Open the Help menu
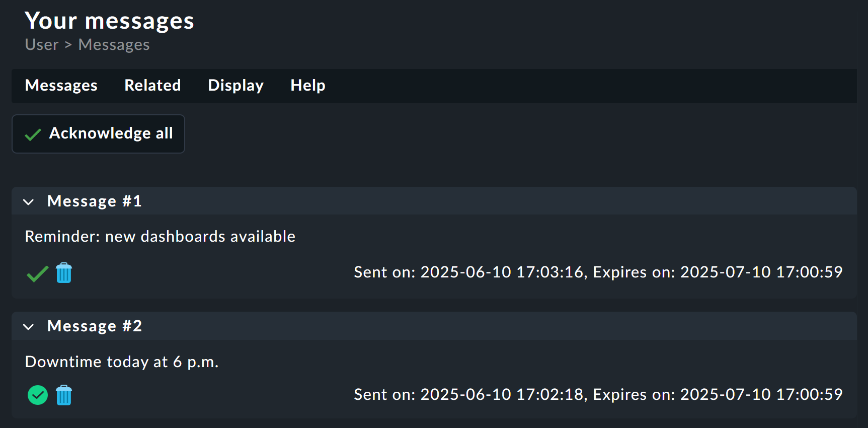 pyautogui.click(x=307, y=86)
